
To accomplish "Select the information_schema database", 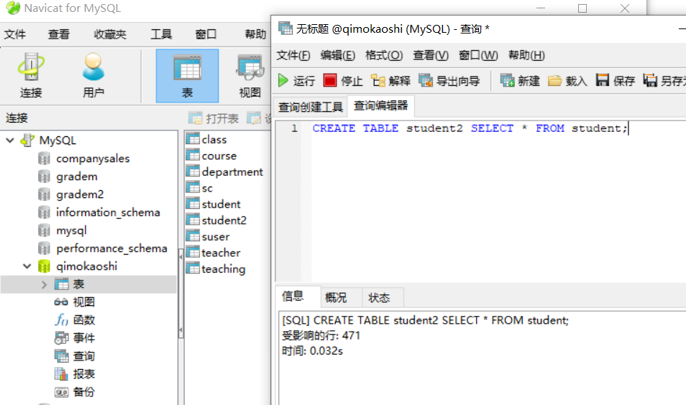I will pyautogui.click(x=108, y=212).
